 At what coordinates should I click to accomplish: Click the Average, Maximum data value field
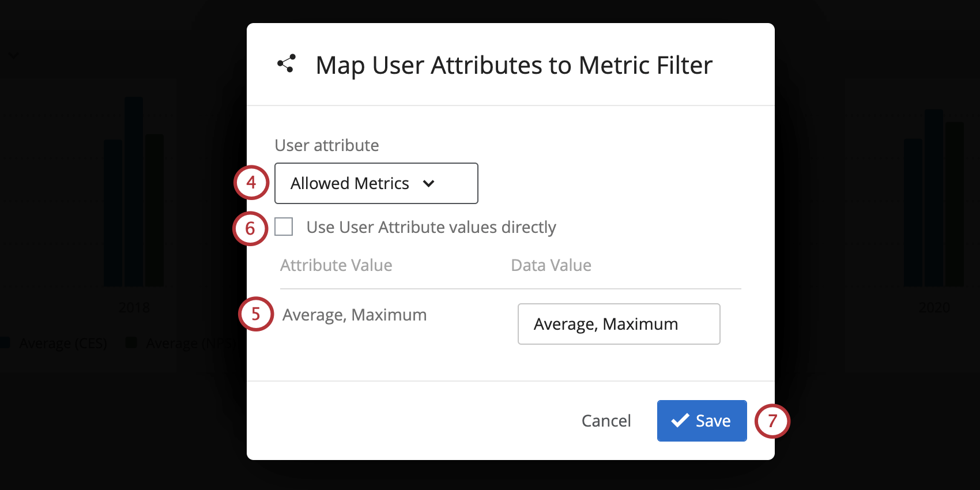618,324
